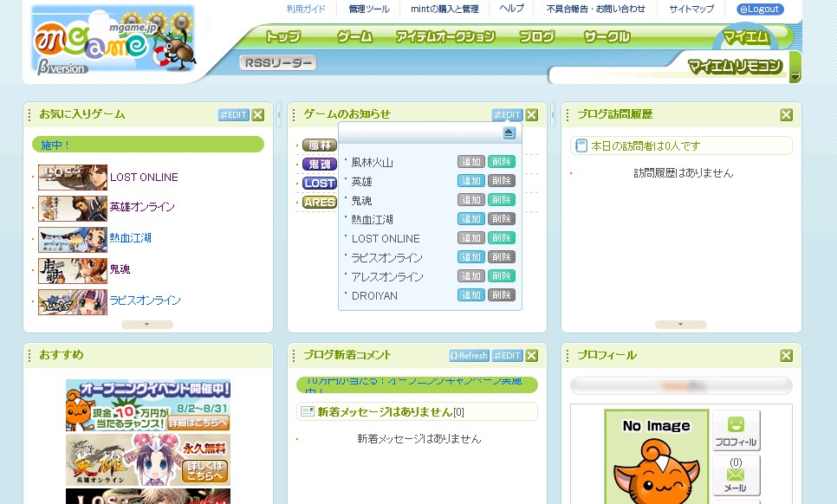
Task: Toggle 追加 for 英雄 in the game list
Action: (470, 181)
